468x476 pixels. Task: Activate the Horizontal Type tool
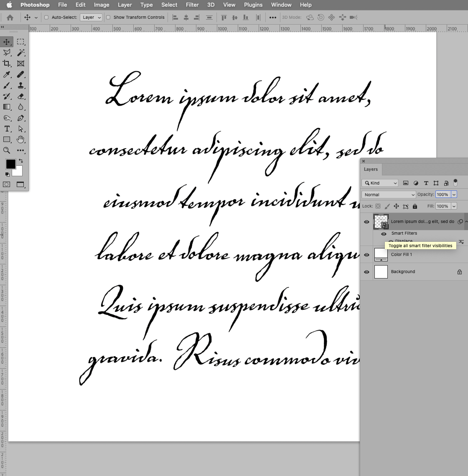[7, 129]
